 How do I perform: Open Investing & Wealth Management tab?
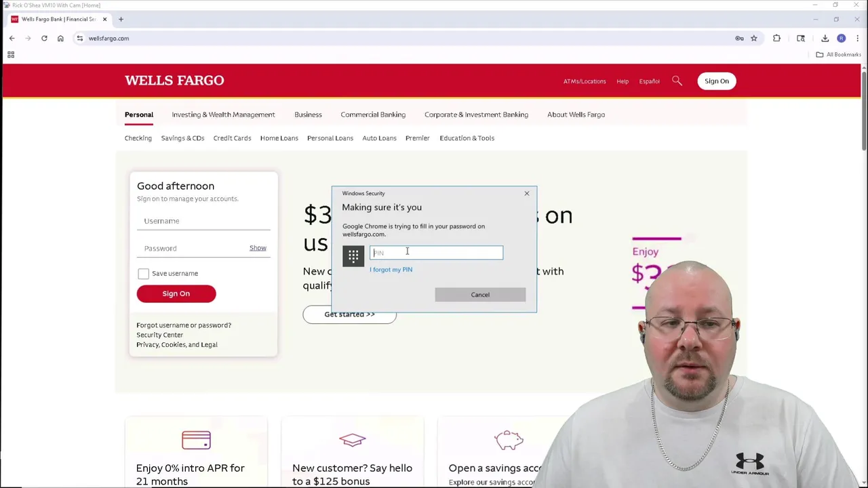(x=223, y=115)
